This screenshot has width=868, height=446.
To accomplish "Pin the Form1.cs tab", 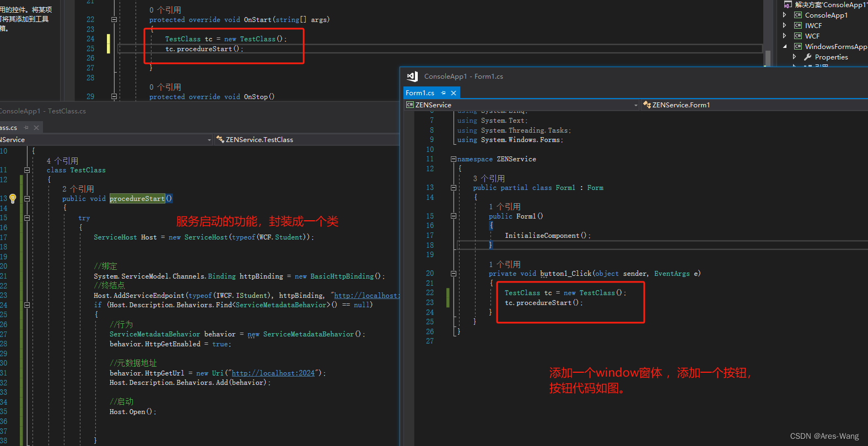I will click(x=443, y=93).
